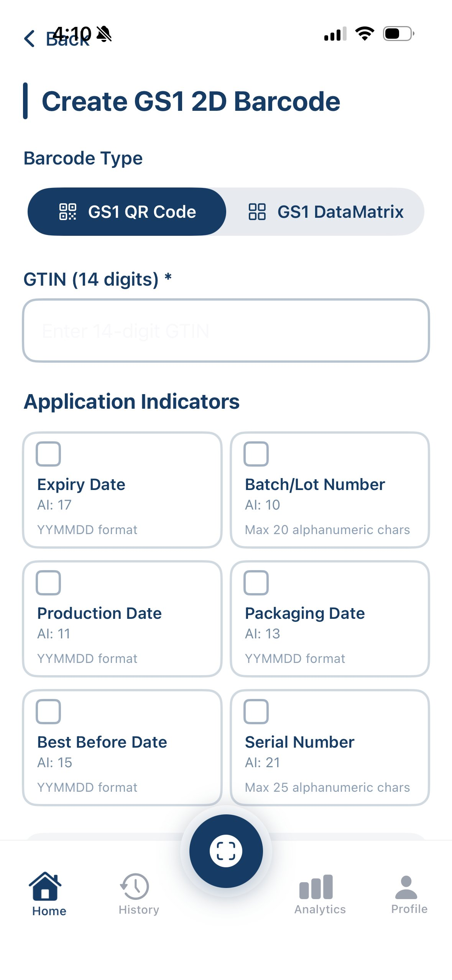Image resolution: width=452 pixels, height=980 pixels.
Task: Open the History tab label
Action: click(x=139, y=910)
